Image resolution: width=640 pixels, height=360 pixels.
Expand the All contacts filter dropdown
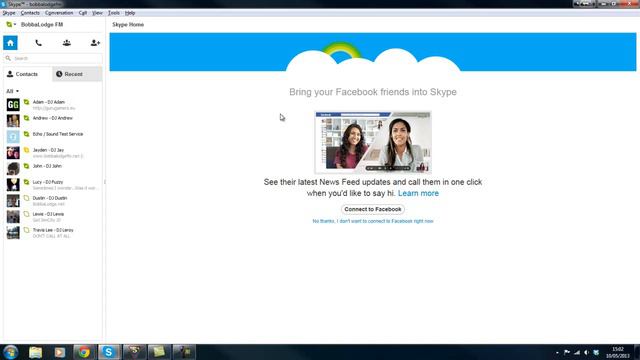point(12,91)
